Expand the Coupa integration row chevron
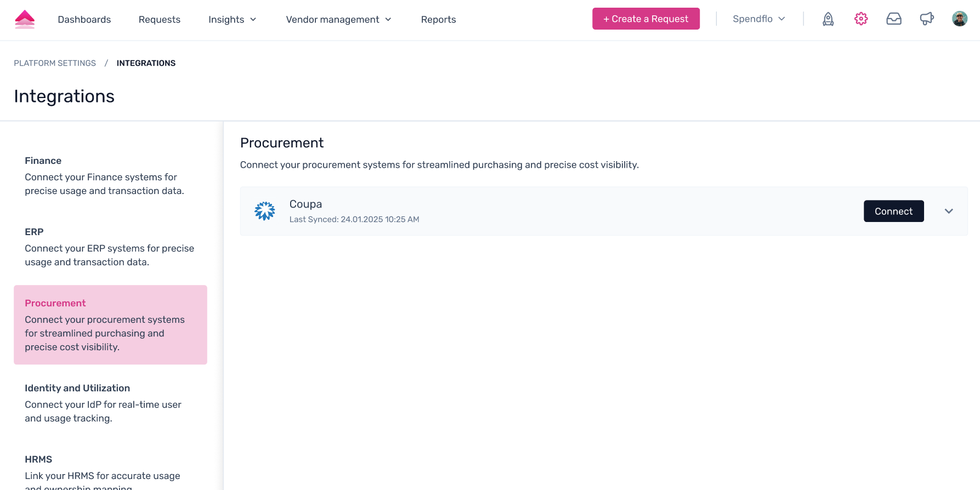Viewport: 980px width, 490px height. [949, 211]
